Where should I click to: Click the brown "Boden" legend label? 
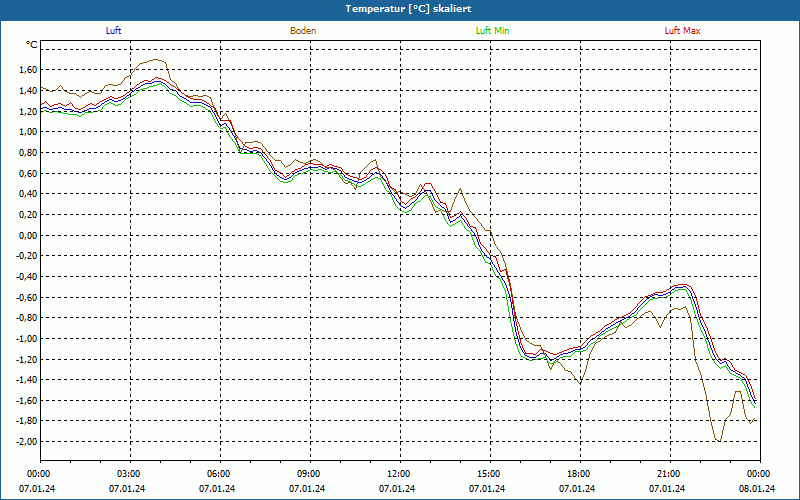coord(303,31)
